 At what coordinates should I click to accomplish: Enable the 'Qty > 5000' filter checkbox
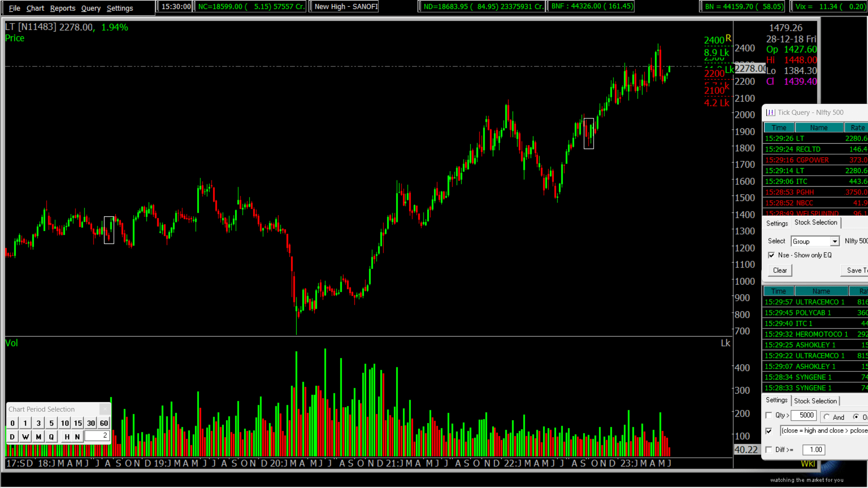(x=769, y=415)
